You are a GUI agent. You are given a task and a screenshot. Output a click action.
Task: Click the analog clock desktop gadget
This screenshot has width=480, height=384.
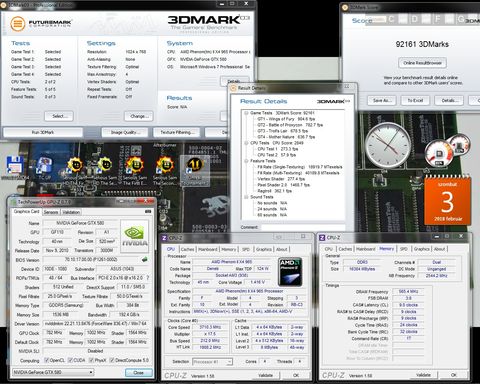click(388, 144)
